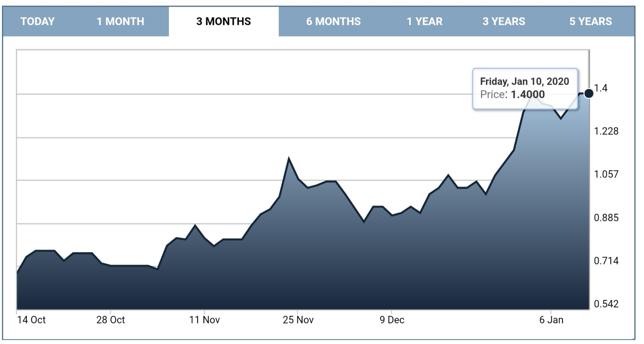Open the 3 MONTHS tab
644x344 pixels.
point(224,21)
